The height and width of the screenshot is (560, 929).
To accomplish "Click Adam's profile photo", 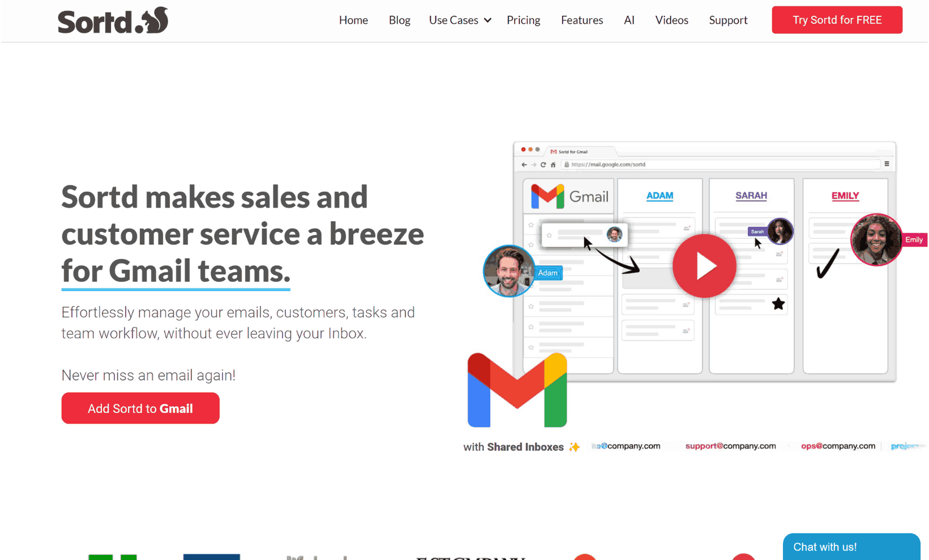I will pyautogui.click(x=508, y=270).
